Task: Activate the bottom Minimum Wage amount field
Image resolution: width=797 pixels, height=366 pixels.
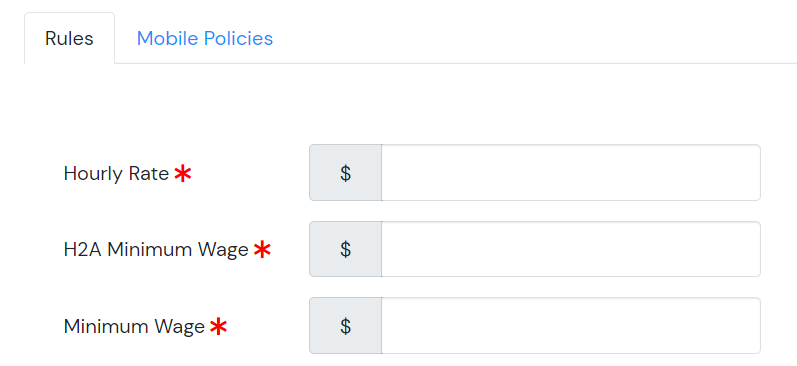Action: click(571, 325)
